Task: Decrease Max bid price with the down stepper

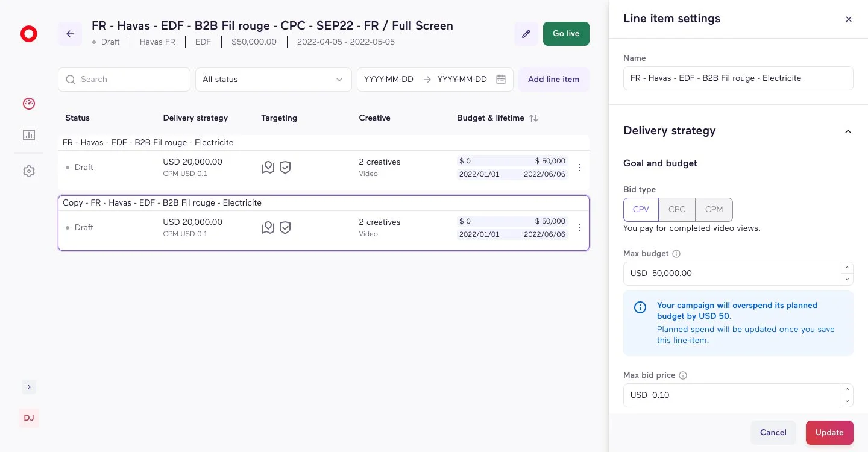Action: point(848,401)
